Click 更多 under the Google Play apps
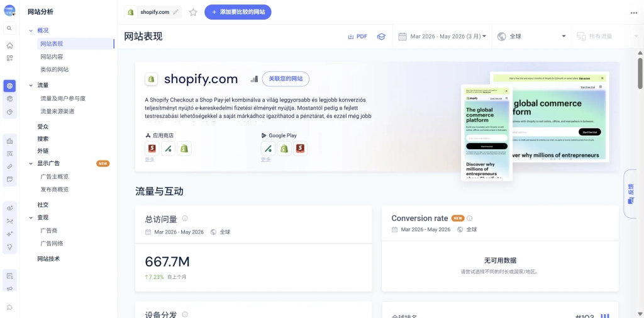The height and width of the screenshot is (318, 644). [266, 159]
